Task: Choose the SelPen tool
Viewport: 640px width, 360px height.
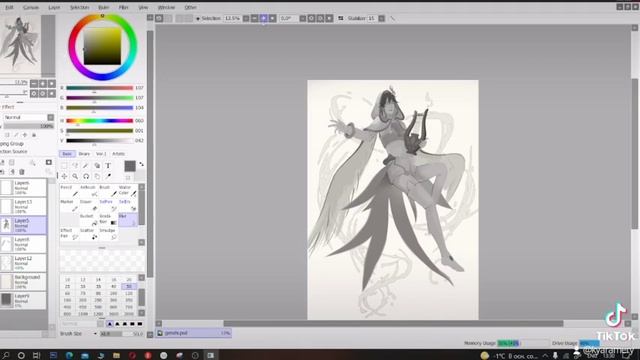Action: (109, 205)
